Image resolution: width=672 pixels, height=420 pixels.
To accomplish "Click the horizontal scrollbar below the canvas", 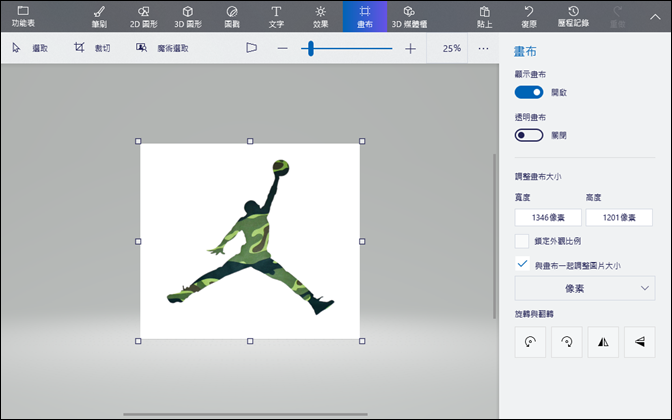I will coord(245,414).
